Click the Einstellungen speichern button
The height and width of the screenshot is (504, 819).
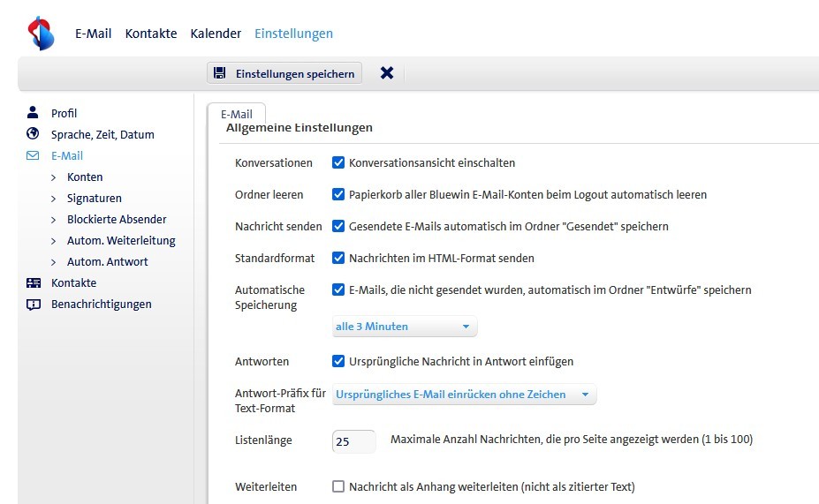tap(284, 73)
